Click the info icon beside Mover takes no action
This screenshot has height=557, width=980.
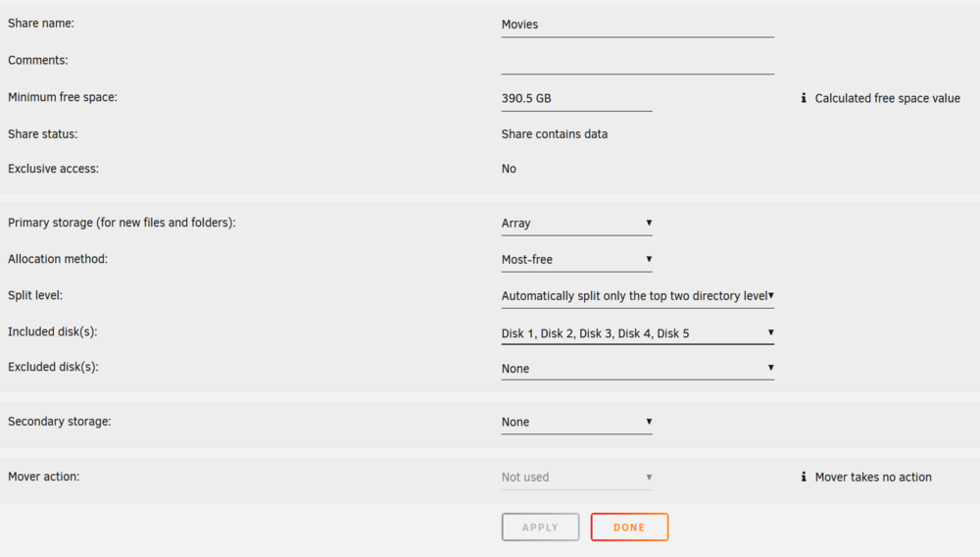804,477
